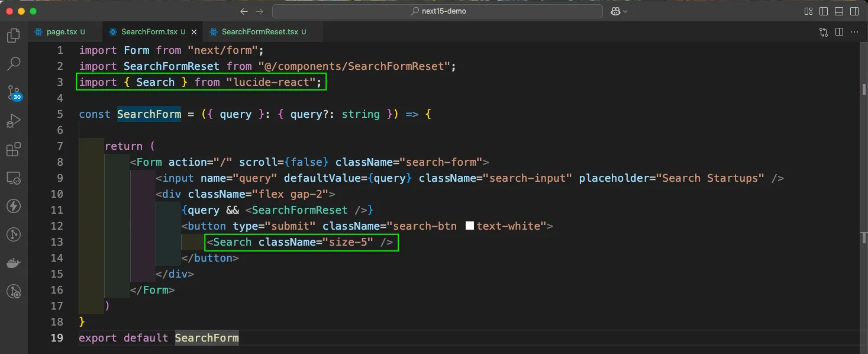Click the "next/form" import string

[x=222, y=50]
